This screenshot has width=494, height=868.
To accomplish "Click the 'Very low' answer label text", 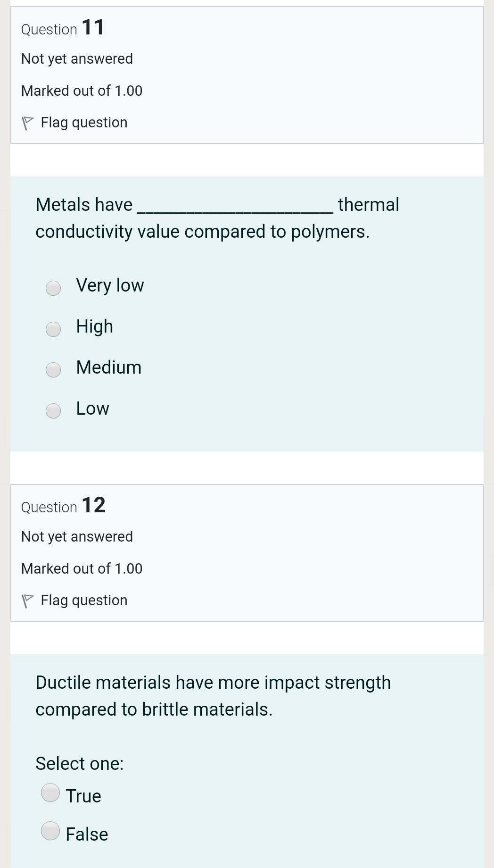I will [110, 285].
